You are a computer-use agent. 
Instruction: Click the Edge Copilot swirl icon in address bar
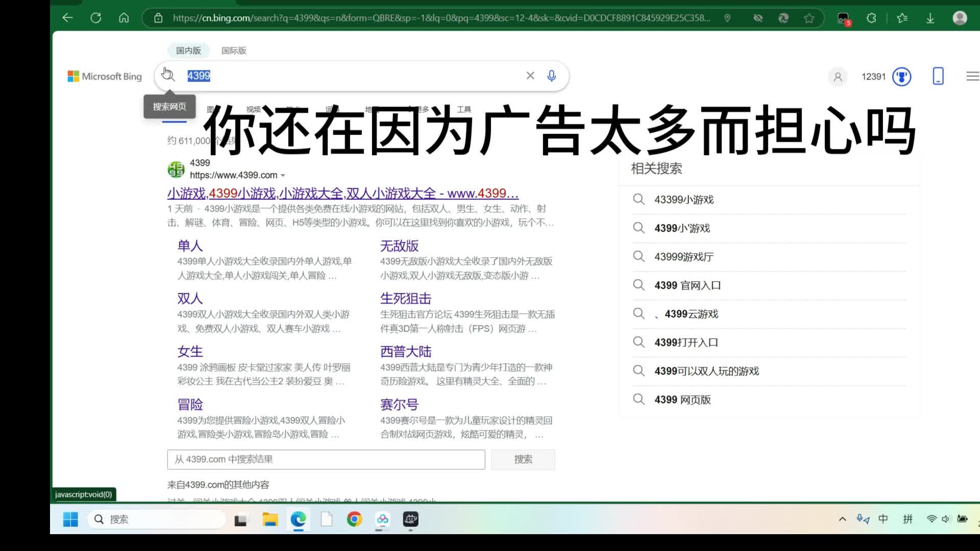(x=783, y=18)
